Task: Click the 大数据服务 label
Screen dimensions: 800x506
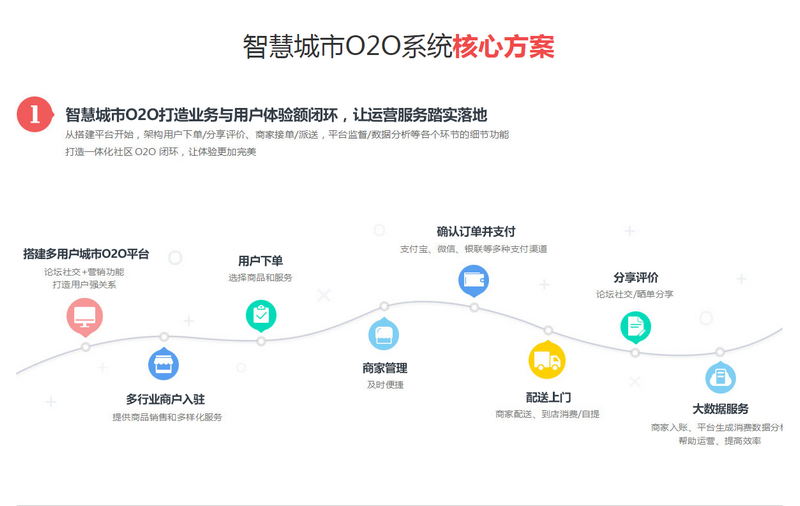Action: pos(720,409)
